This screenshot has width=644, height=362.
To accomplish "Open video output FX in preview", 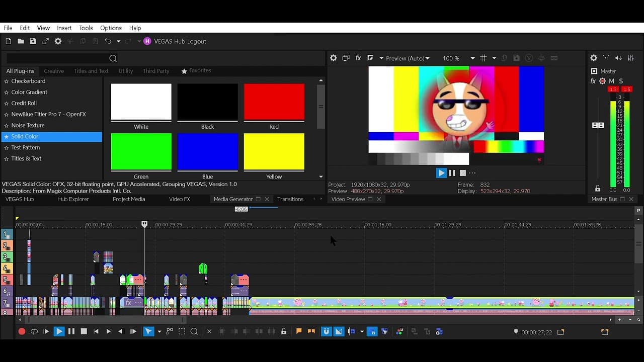I will coord(358,58).
